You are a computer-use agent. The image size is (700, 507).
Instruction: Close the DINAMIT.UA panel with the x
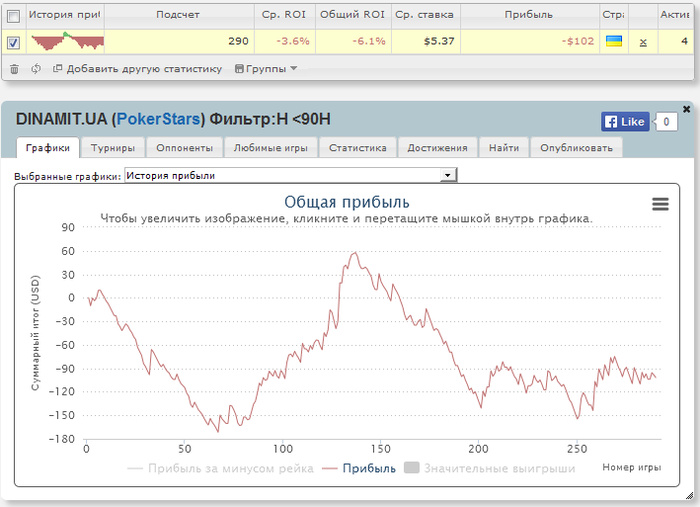coord(687,109)
